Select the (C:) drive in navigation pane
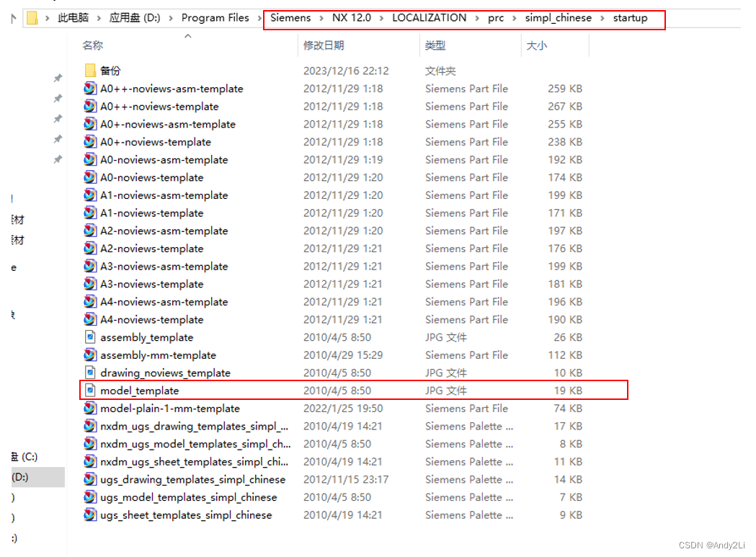The image size is (756, 557). [x=24, y=457]
